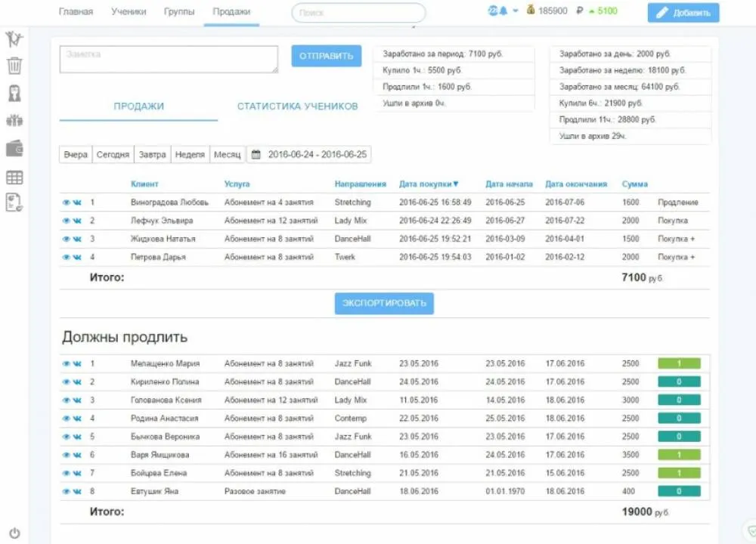Open the trash bin in the sidebar
Screen dimensions: 756x544
tap(14, 66)
